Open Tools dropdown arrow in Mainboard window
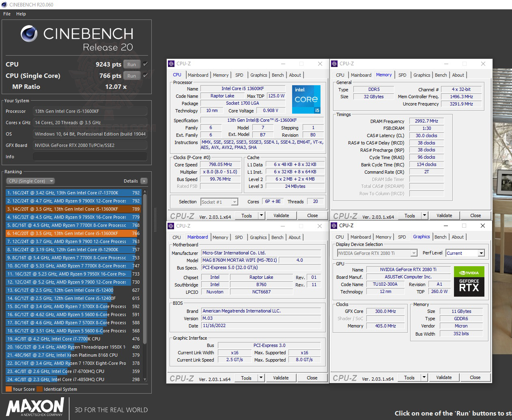The width and height of the screenshot is (512, 420). pyautogui.click(x=261, y=378)
